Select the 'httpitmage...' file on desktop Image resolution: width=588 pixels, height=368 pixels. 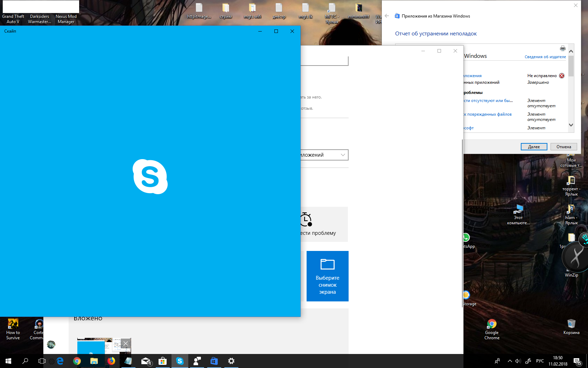(199, 11)
